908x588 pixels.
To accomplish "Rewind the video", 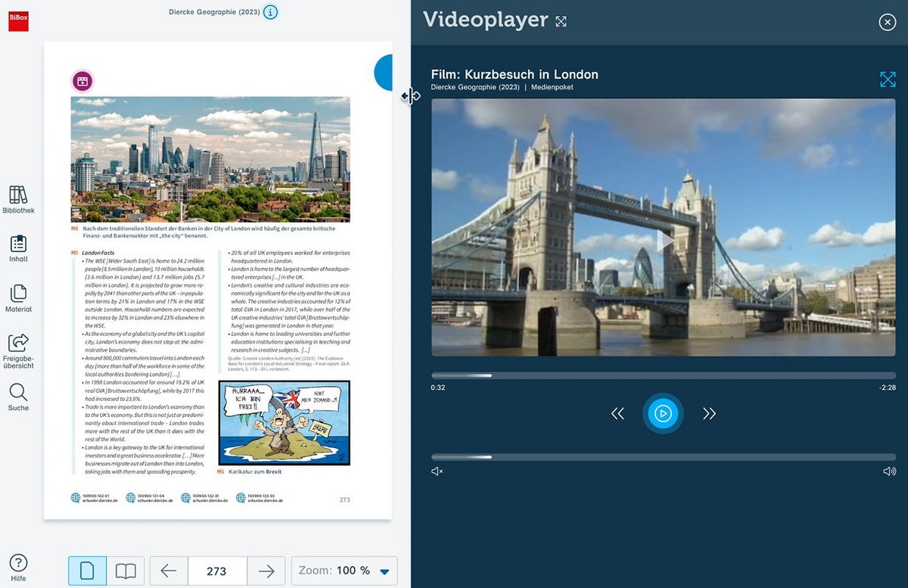I will point(617,413).
